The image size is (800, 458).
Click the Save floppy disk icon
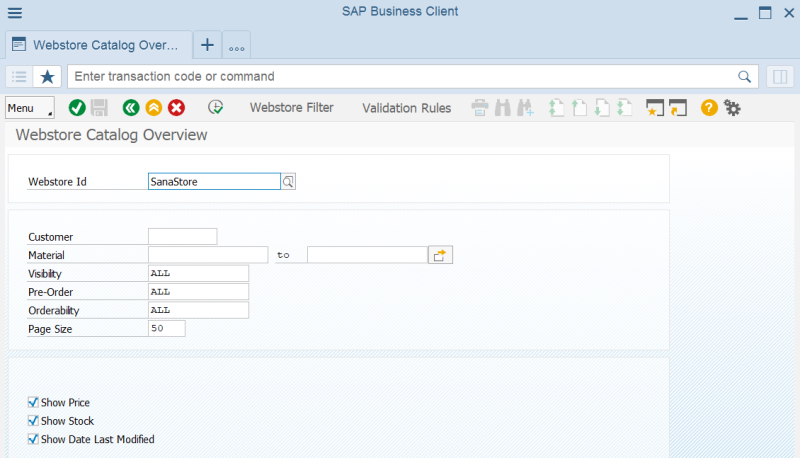click(x=99, y=108)
